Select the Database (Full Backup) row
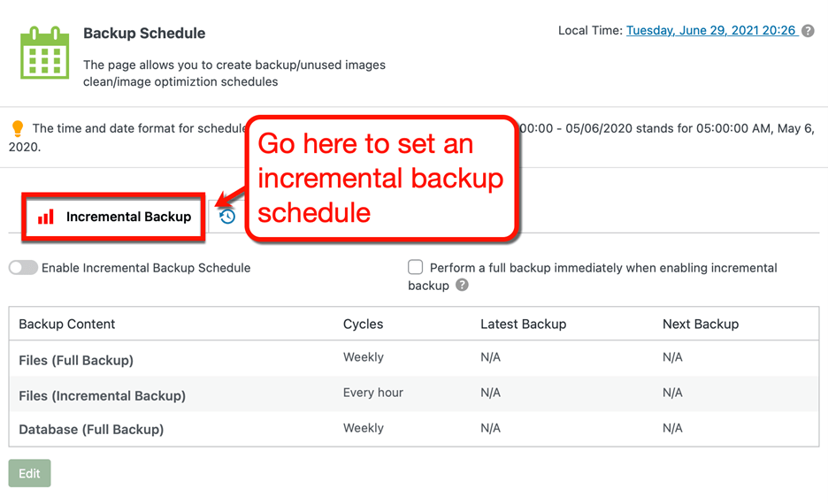Screen dimensions: 828x504 coord(414,429)
